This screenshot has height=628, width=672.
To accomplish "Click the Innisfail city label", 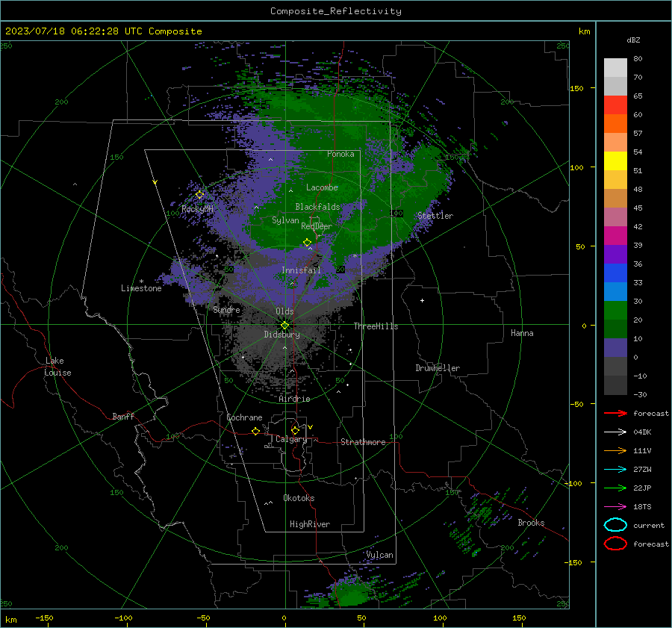I will pyautogui.click(x=301, y=270).
